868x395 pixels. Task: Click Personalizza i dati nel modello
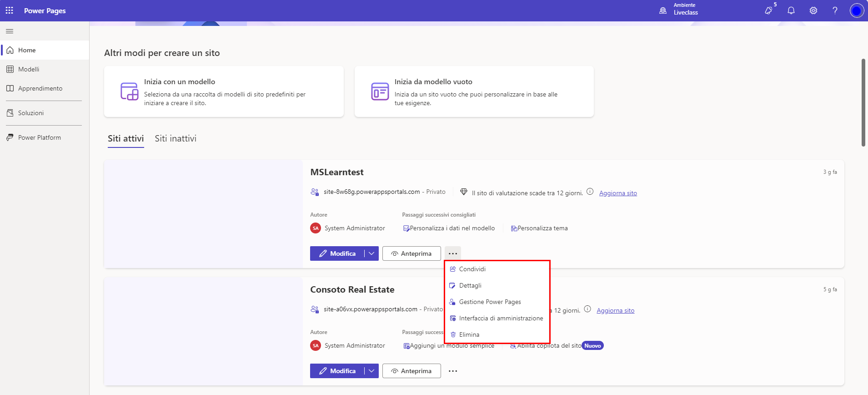pos(449,228)
